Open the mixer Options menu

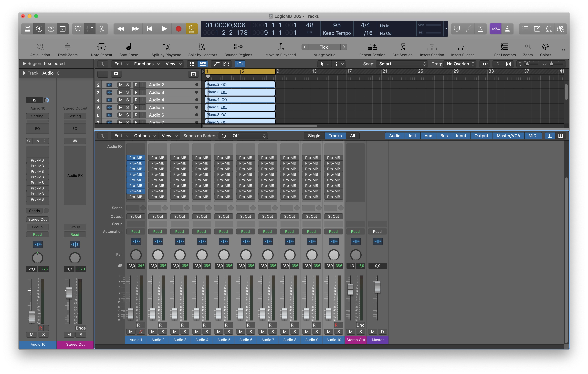[x=145, y=136]
